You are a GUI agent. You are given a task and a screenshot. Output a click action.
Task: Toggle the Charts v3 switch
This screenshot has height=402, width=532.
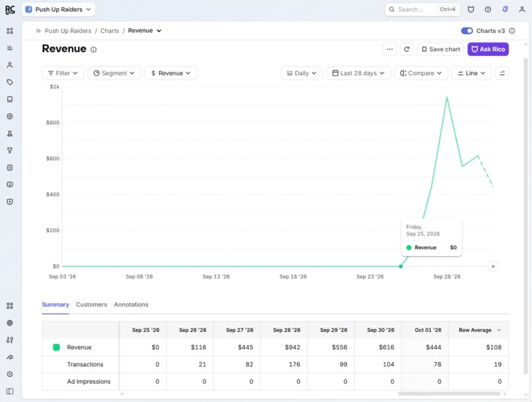pyautogui.click(x=467, y=31)
